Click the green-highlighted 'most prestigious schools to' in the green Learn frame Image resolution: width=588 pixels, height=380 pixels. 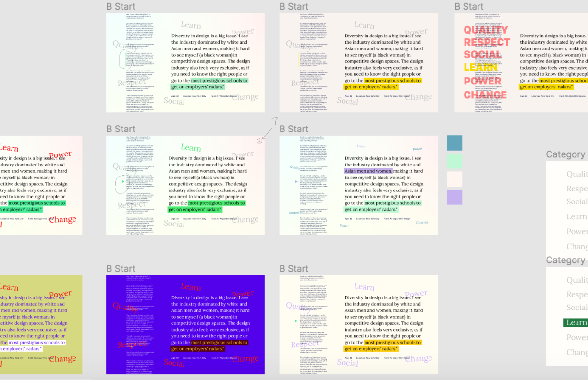pos(216,203)
